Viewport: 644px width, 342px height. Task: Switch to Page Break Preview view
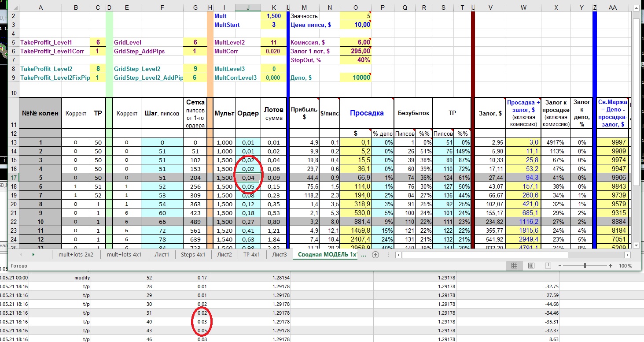click(x=548, y=266)
